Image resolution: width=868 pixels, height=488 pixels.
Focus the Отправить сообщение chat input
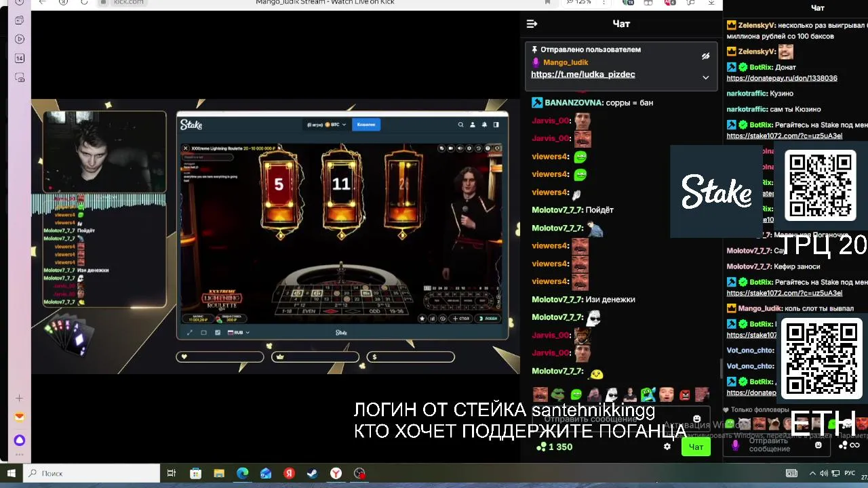620,419
